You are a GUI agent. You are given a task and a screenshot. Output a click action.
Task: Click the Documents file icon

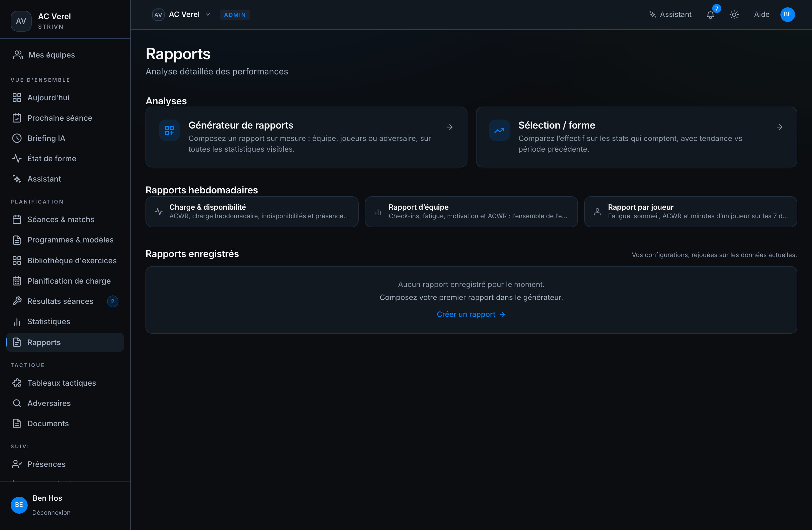pos(17,424)
